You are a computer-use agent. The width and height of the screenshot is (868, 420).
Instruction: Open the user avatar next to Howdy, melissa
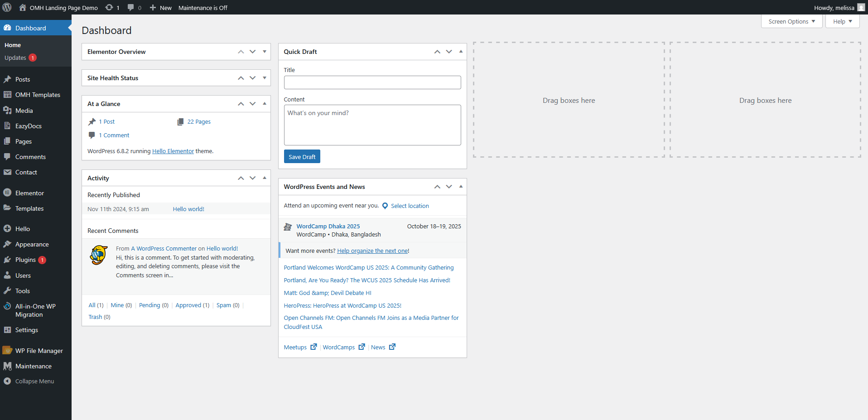[861, 8]
